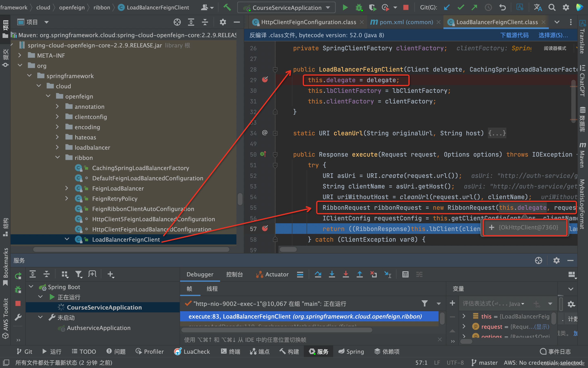This screenshot has width=588, height=368.
Task: Run CourseServiceApplication with the green play button
Action: point(345,8)
